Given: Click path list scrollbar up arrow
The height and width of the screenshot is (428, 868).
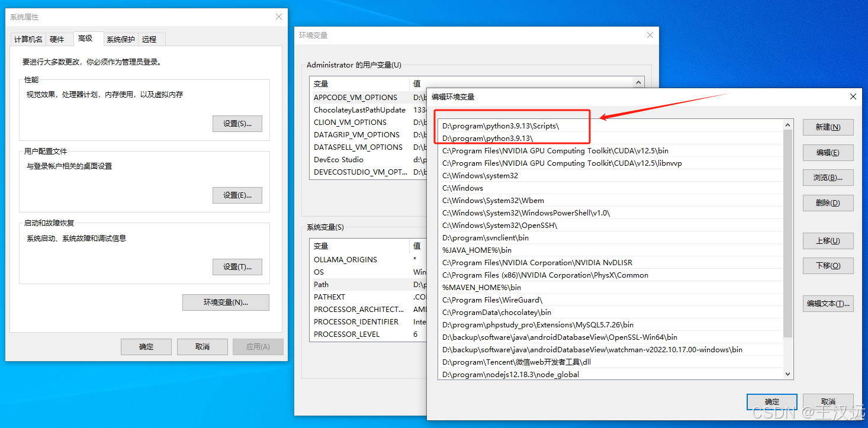Looking at the screenshot, I should click(787, 125).
